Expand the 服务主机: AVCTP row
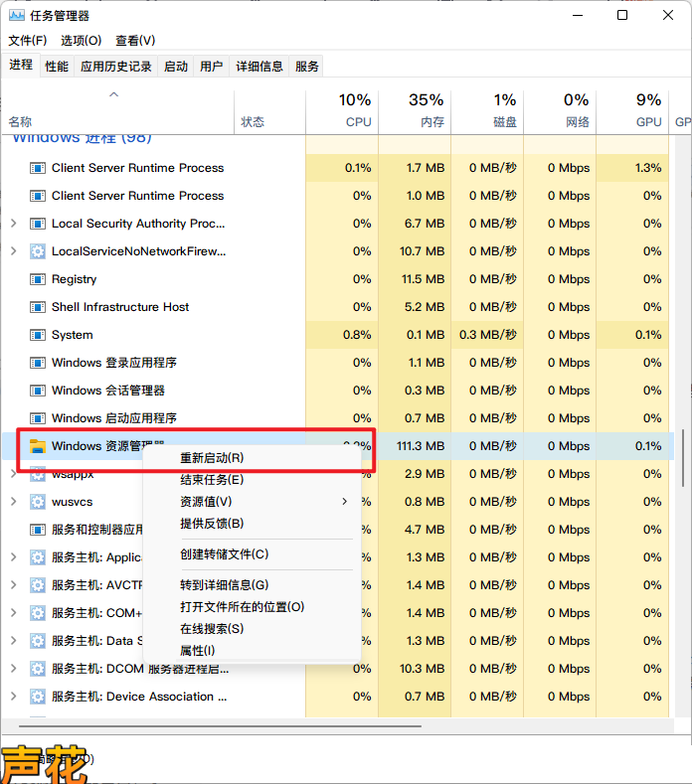This screenshot has height=784, width=692. click(14, 585)
